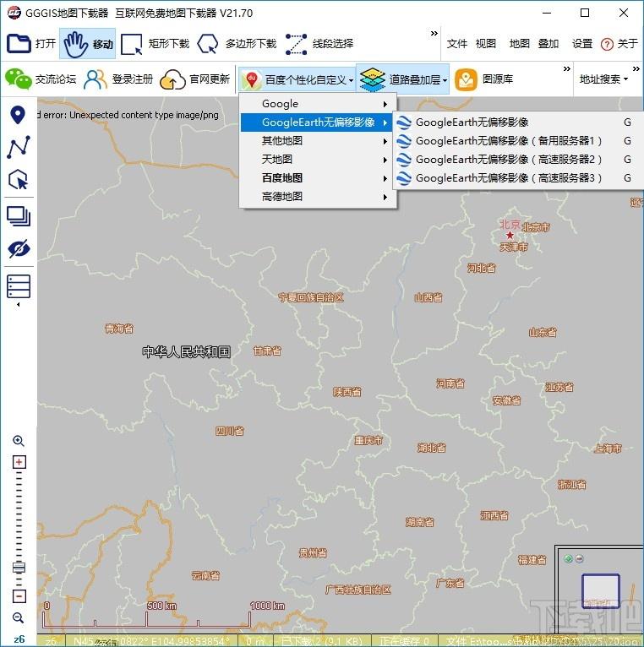Open the 交流论坛 WeChat forum icon
The image size is (644, 647).
tap(18, 79)
